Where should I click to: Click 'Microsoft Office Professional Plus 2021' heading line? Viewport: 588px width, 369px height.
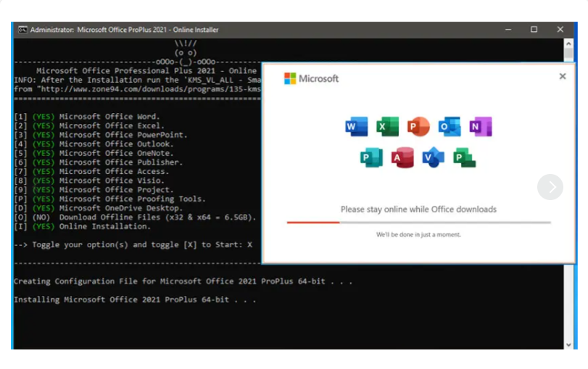[146, 71]
